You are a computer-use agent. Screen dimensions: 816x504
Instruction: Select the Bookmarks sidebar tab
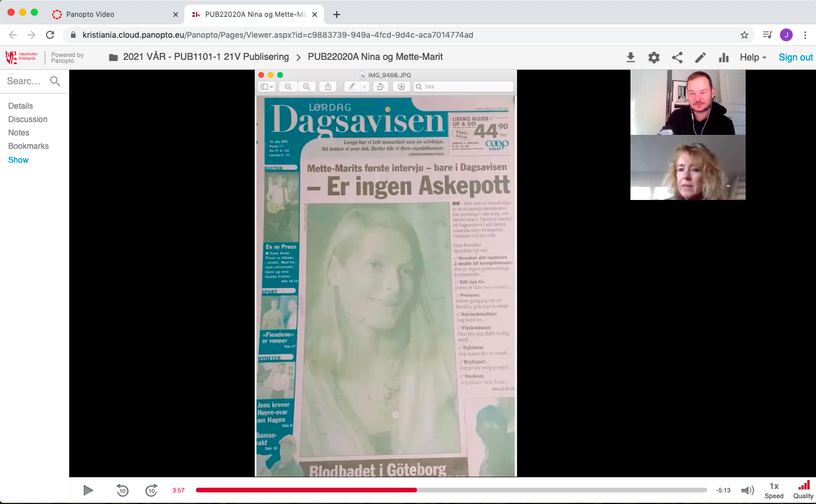pos(28,146)
